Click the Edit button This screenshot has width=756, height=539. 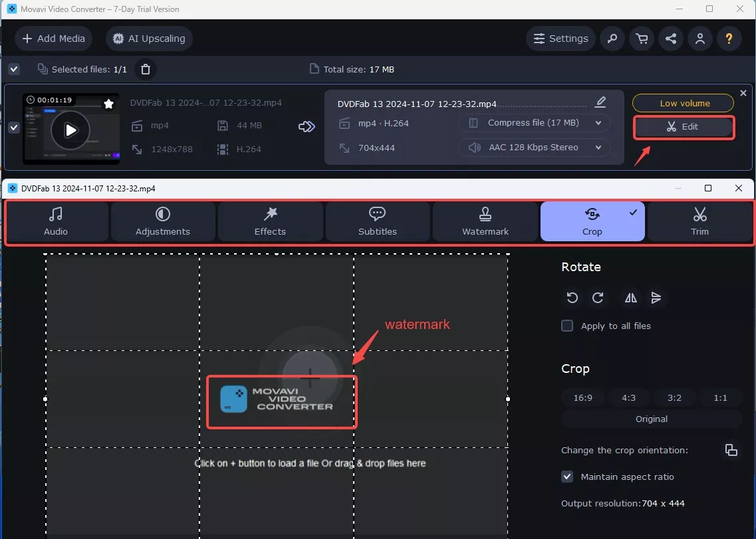[684, 127]
